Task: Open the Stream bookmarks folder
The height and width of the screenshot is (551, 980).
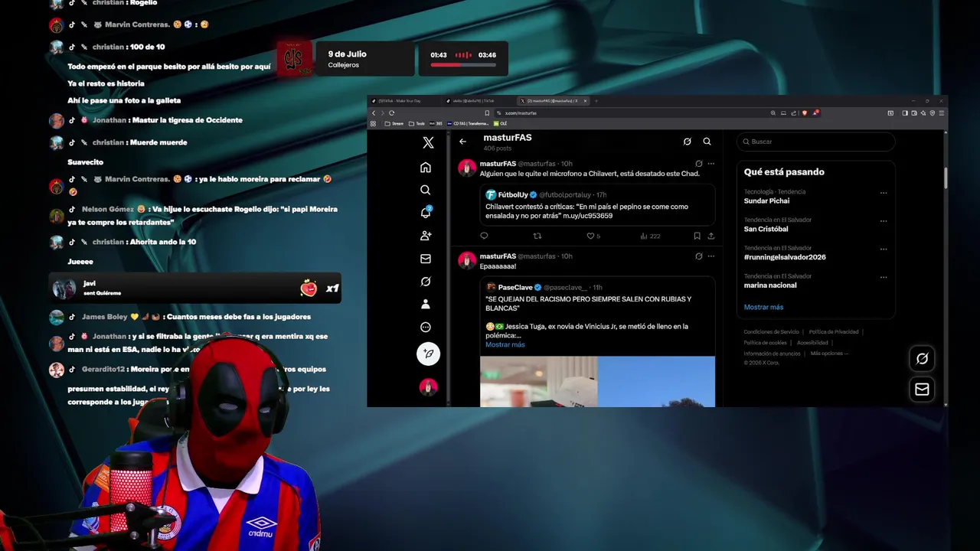Action: click(394, 123)
